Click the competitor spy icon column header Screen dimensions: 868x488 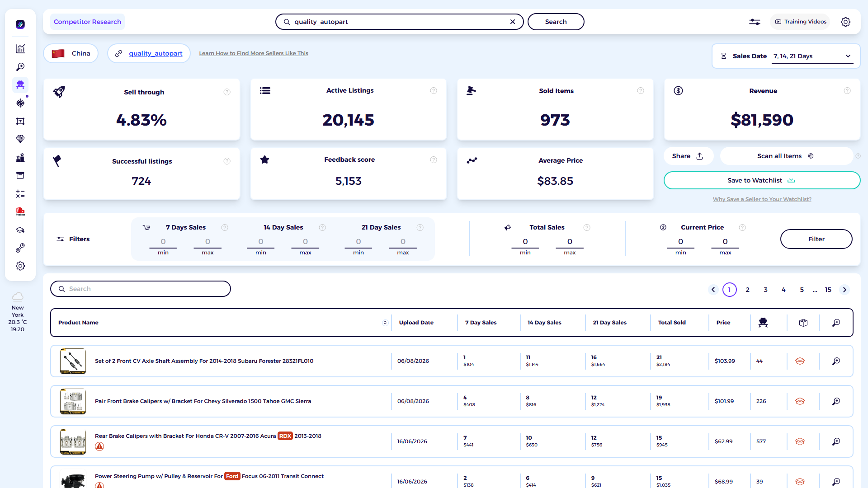click(x=763, y=323)
